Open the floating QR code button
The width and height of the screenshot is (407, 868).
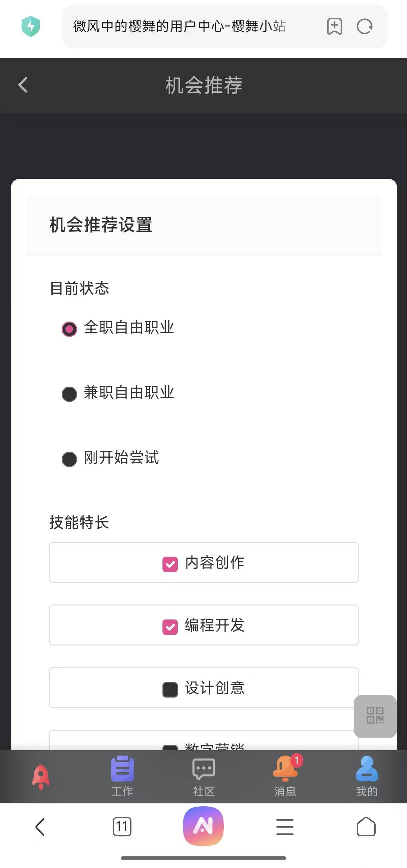375,716
